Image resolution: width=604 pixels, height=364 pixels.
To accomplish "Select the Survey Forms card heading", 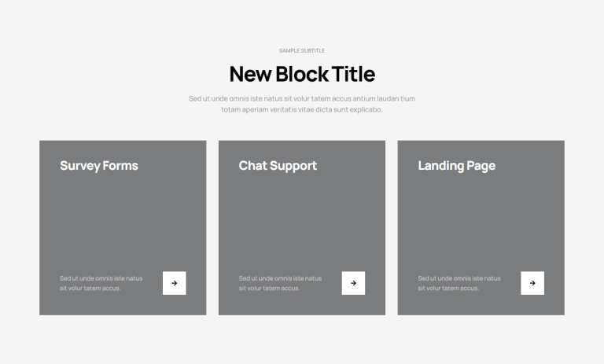I will pos(99,166).
